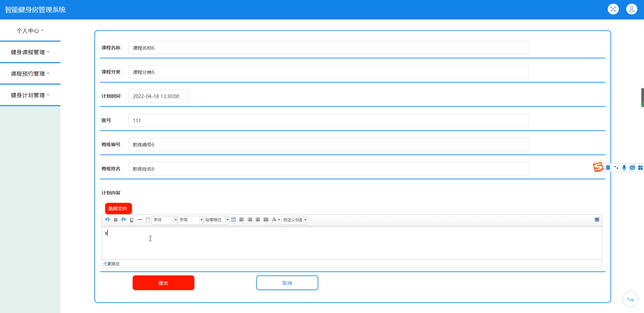644x313 pixels.
Task: Click the Sogou input method S logo
Action: (x=598, y=167)
